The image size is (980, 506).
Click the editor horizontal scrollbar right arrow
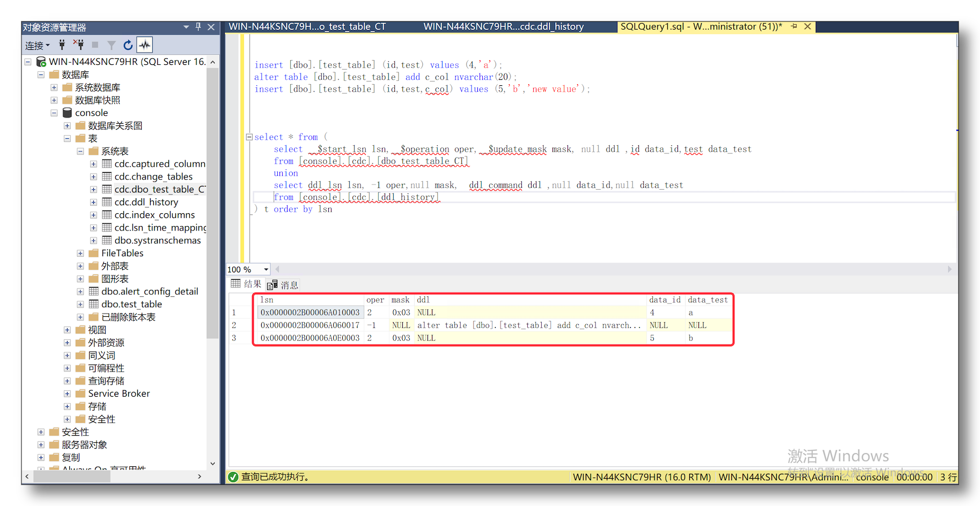pyautogui.click(x=949, y=269)
